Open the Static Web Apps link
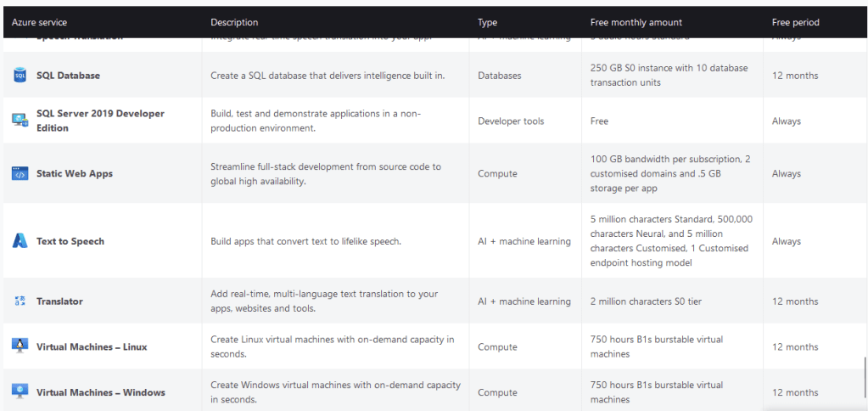This screenshot has width=868, height=411. click(75, 173)
